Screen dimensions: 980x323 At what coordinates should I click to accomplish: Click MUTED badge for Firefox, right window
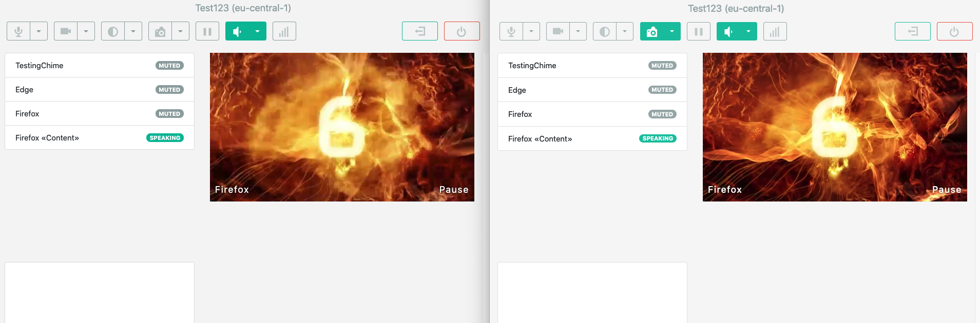(662, 114)
